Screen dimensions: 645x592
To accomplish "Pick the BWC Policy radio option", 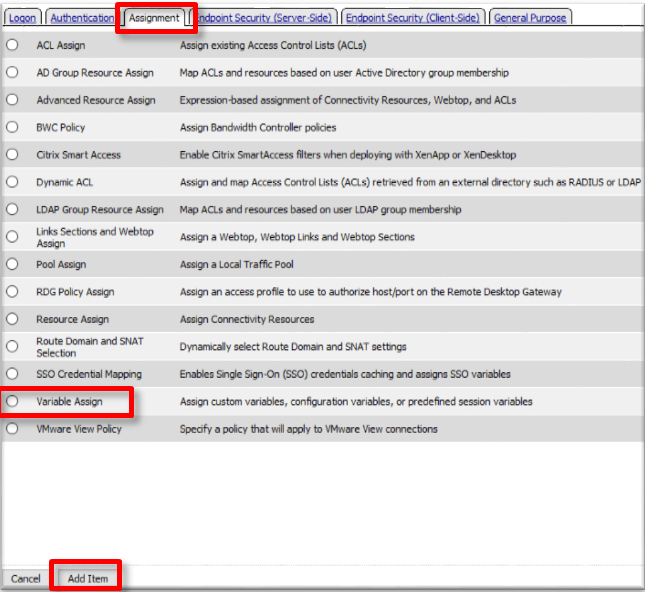I will pyautogui.click(x=12, y=127).
